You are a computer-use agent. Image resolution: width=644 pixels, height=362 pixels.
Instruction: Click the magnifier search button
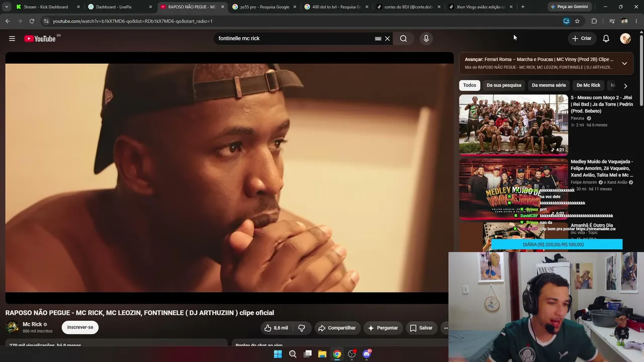point(404,39)
